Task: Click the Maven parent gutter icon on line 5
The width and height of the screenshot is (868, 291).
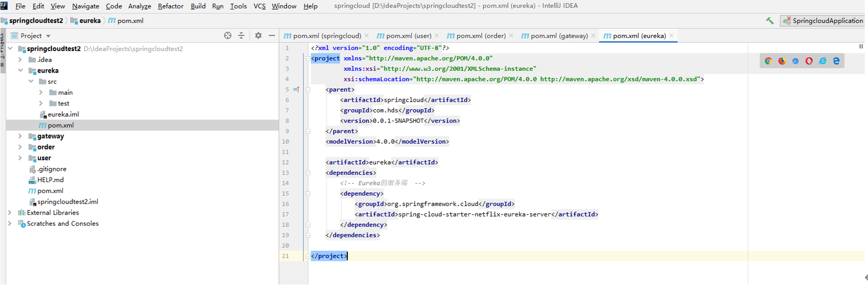Action: tap(296, 89)
